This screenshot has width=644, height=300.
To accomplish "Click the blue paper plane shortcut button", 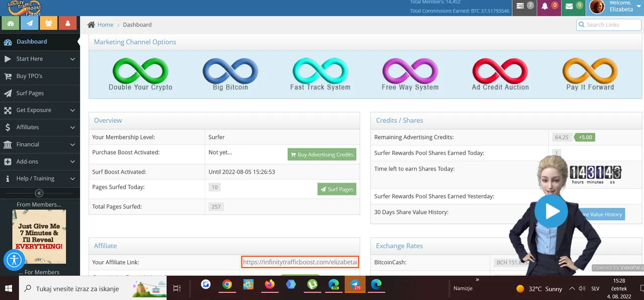I will coord(30,23).
